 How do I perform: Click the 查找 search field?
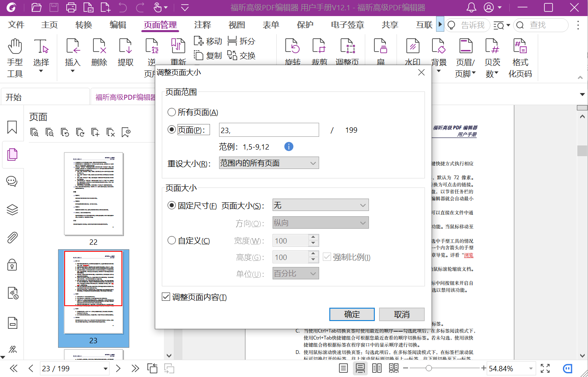click(x=541, y=25)
